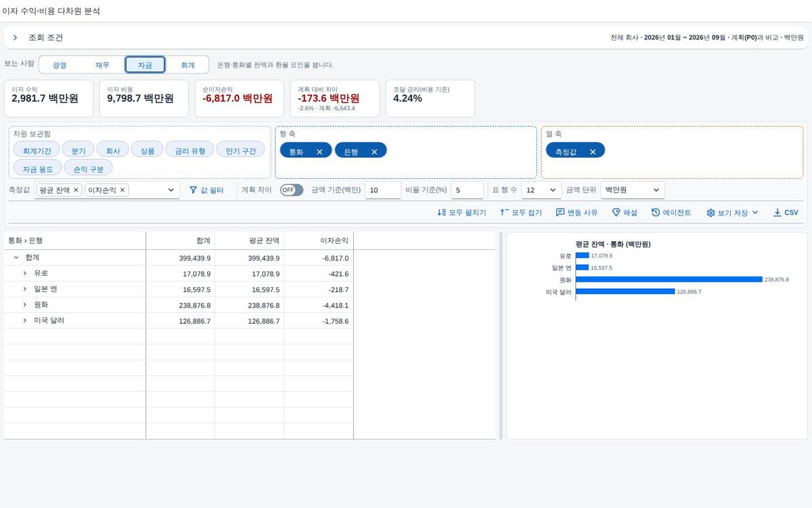Expand the 원화 row
The height and width of the screenshot is (508, 812).
click(24, 305)
